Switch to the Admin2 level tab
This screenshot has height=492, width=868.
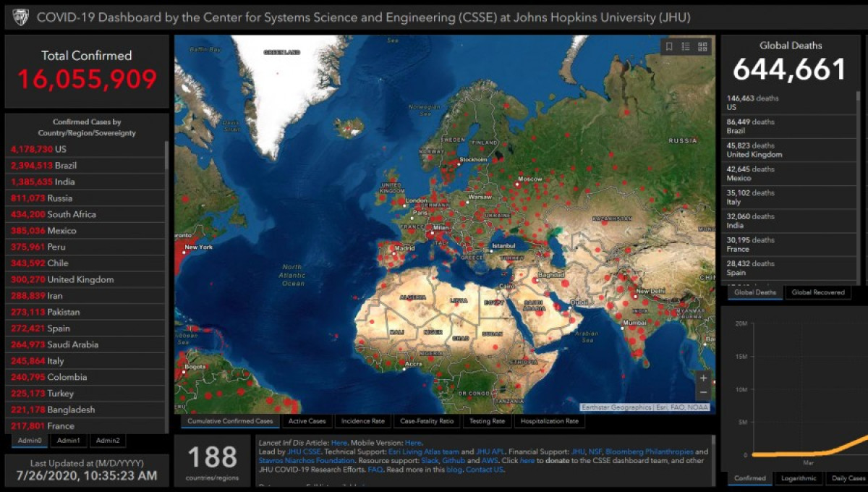[109, 441]
